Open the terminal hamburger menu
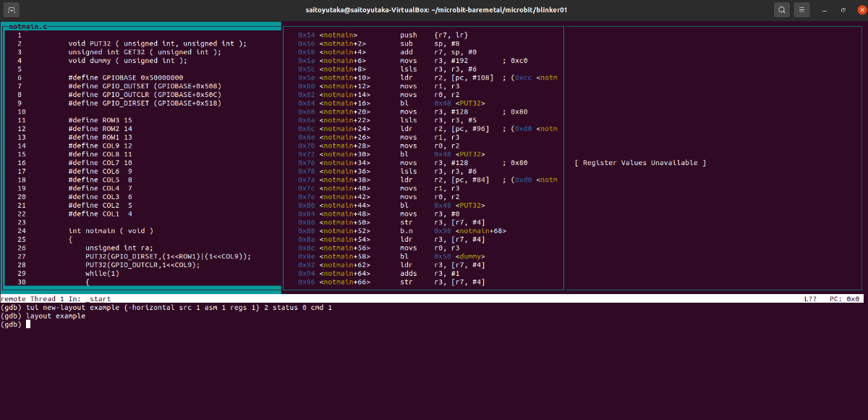 pyautogui.click(x=802, y=10)
